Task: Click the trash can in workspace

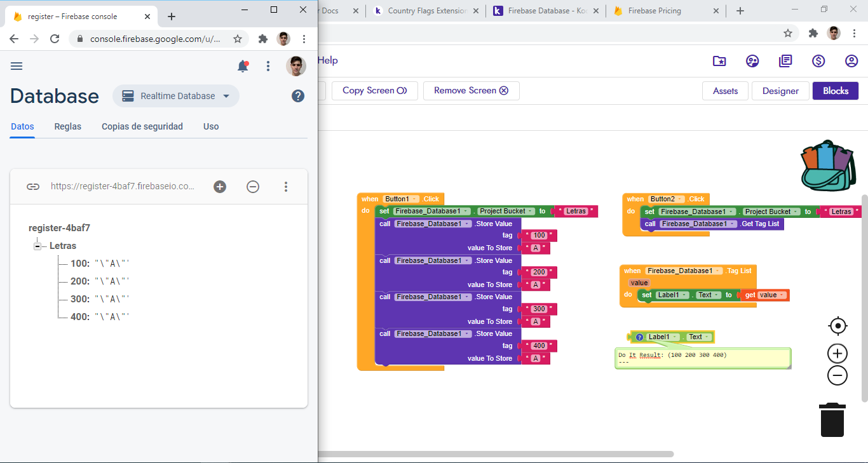Action: 832,419
